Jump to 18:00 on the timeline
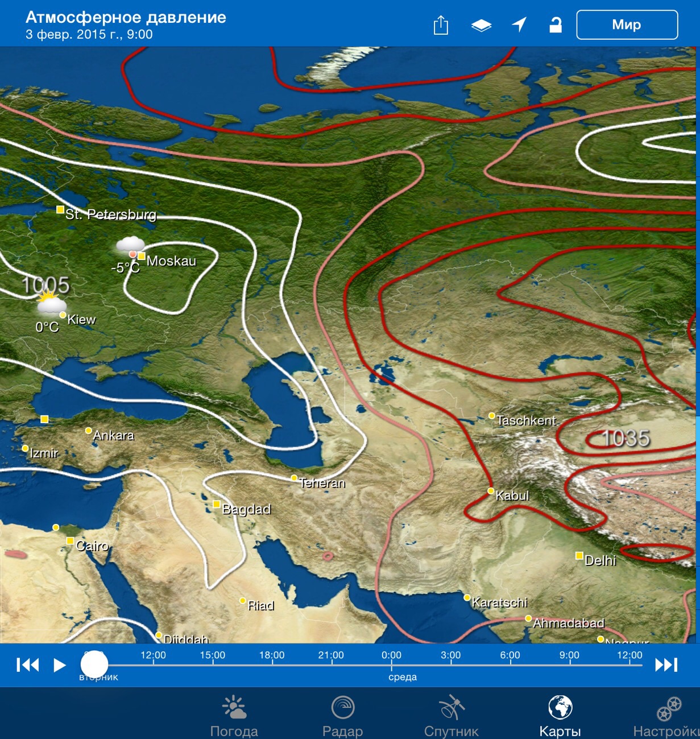Screen dimensions: 700x739 click(272, 660)
